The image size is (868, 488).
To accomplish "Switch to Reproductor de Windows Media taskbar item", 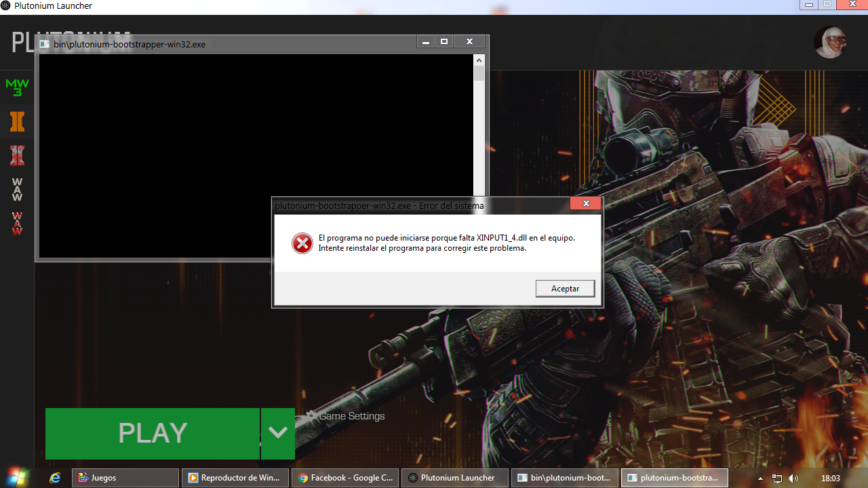I will click(x=235, y=478).
